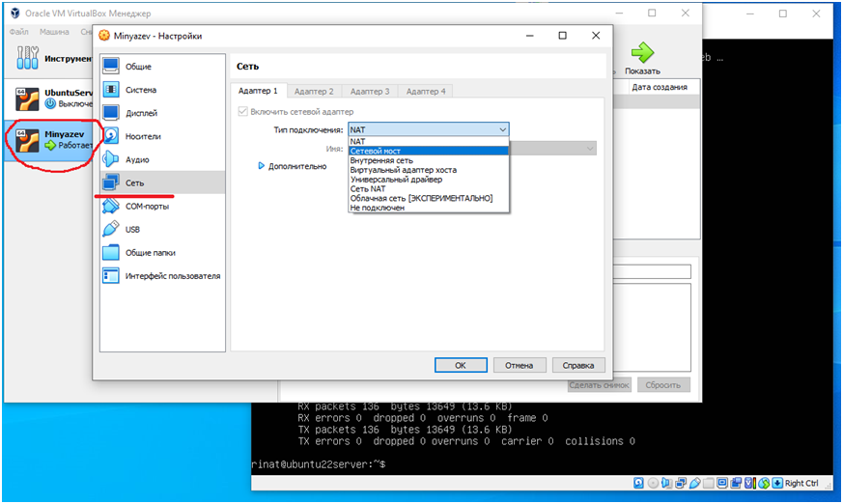Image resolution: width=843 pixels, height=504 pixels.
Task: Confirm settings with OK button
Action: [461, 365]
